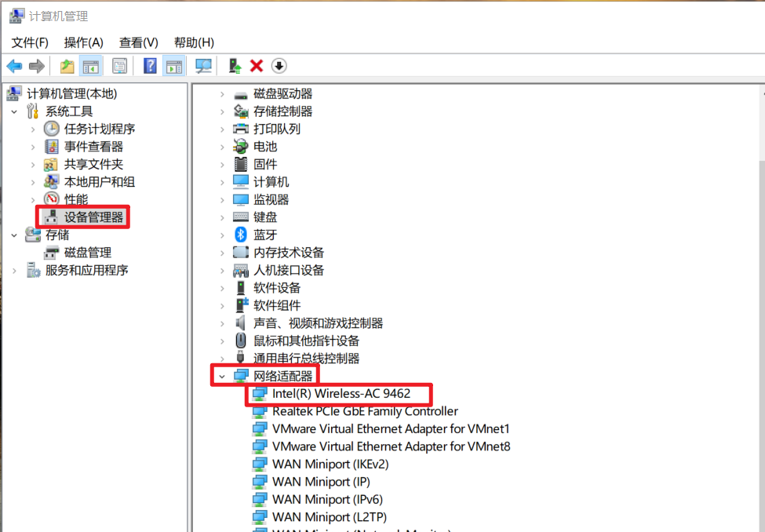Image resolution: width=765 pixels, height=532 pixels.
Task: Click the 软件组件 icon
Action: click(x=242, y=305)
